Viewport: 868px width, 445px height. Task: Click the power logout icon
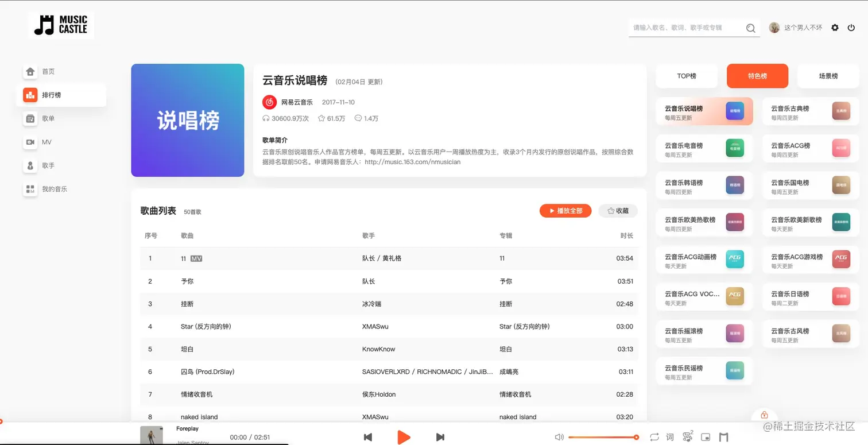pyautogui.click(x=851, y=28)
